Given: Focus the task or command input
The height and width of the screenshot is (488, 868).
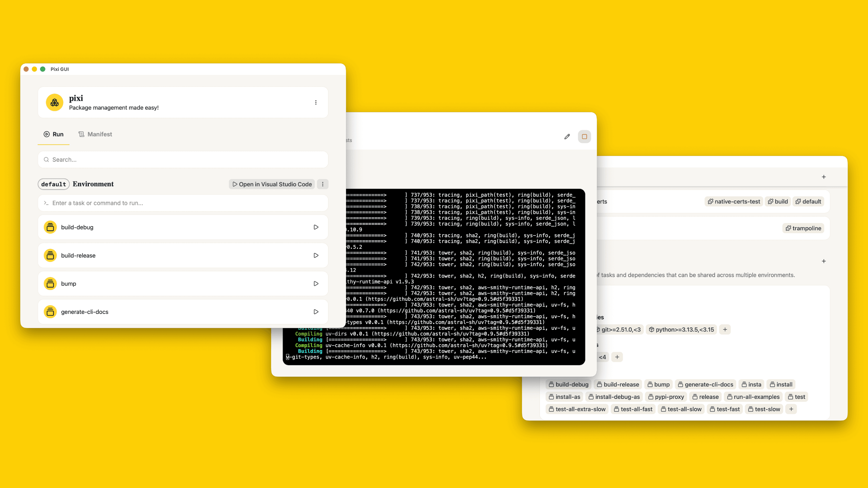Looking at the screenshot, I should pyautogui.click(x=183, y=203).
